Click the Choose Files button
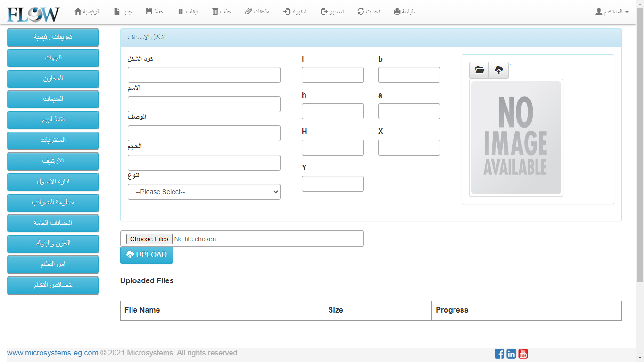Image resolution: width=644 pixels, height=362 pixels. pos(149,239)
